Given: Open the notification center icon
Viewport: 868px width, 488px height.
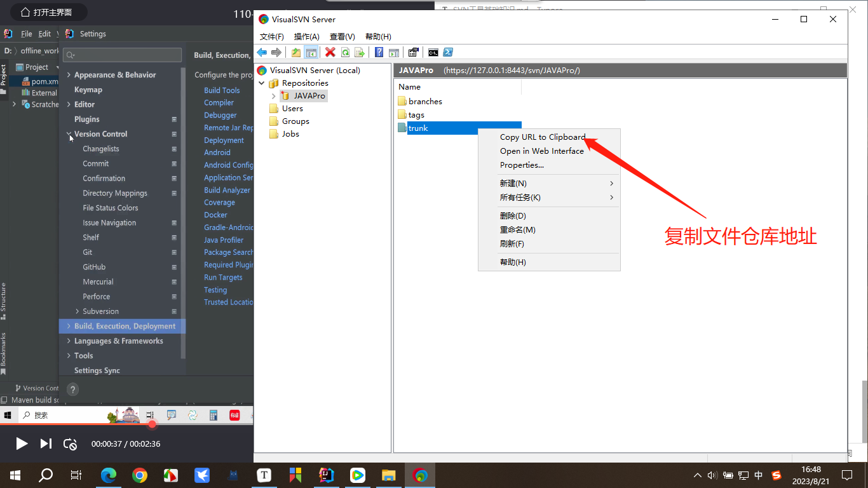Looking at the screenshot, I should coord(847,475).
